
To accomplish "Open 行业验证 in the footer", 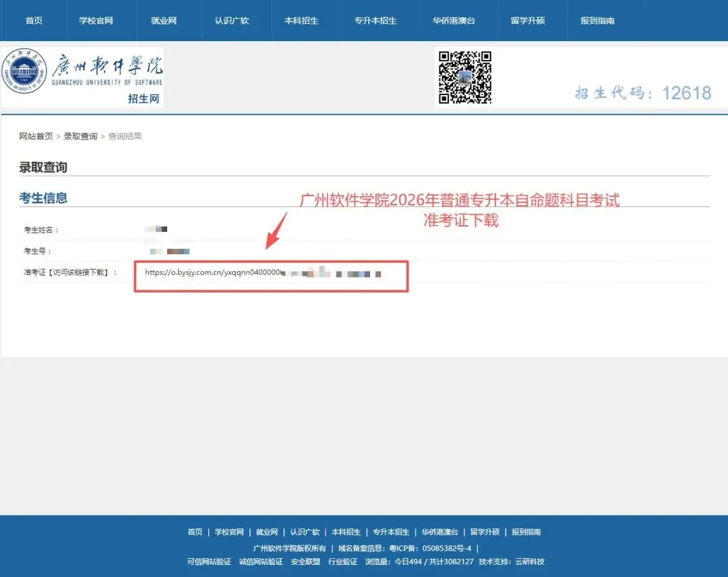I will pyautogui.click(x=342, y=561).
